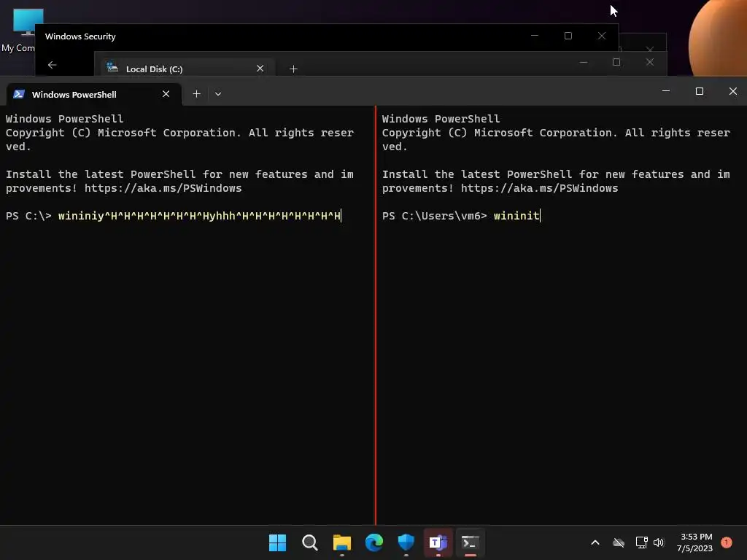Select the Windows PowerShell tab
Viewport: 747px width, 560px height.
pyautogui.click(x=94, y=94)
